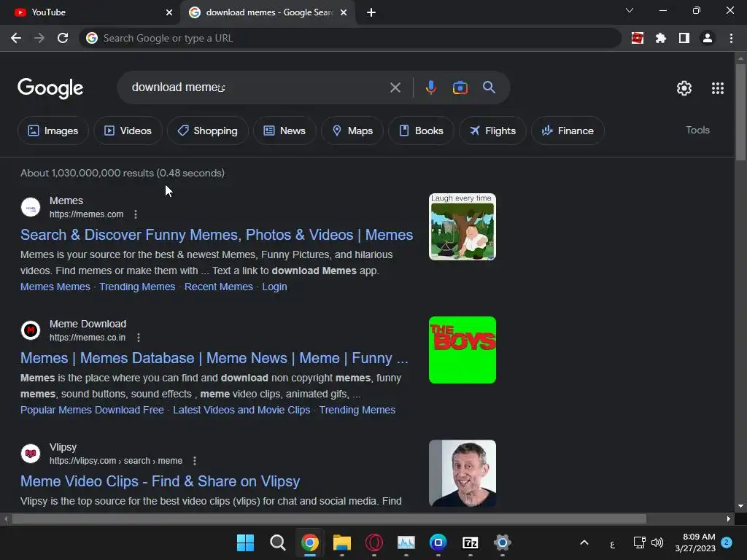This screenshot has height=560, width=747.
Task: Open options for memes.co.in result
Action: tap(138, 338)
